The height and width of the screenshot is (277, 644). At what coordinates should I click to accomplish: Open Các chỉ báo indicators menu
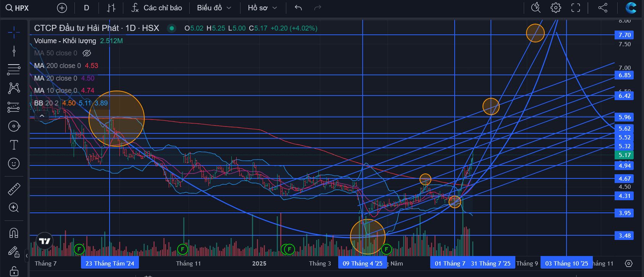coord(157,8)
